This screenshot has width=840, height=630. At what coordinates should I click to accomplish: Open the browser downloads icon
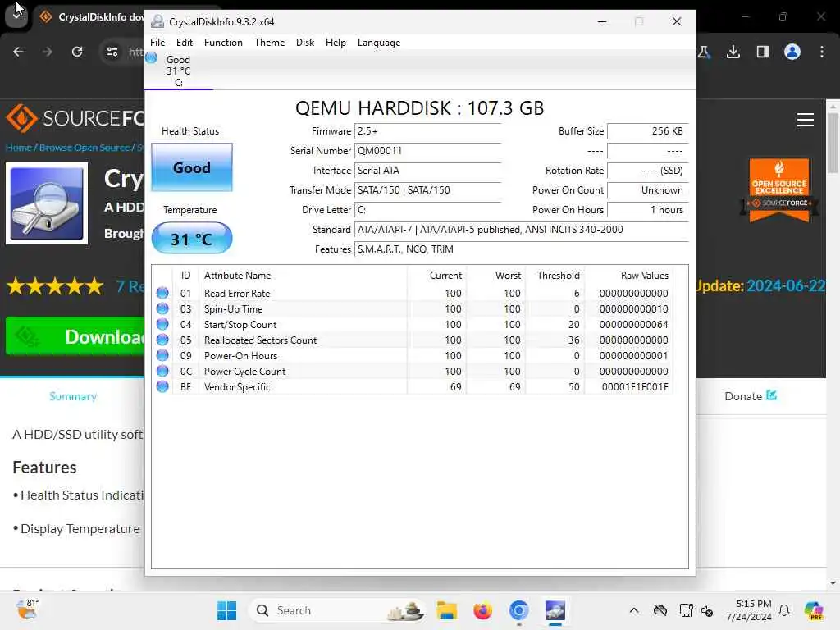(x=733, y=52)
